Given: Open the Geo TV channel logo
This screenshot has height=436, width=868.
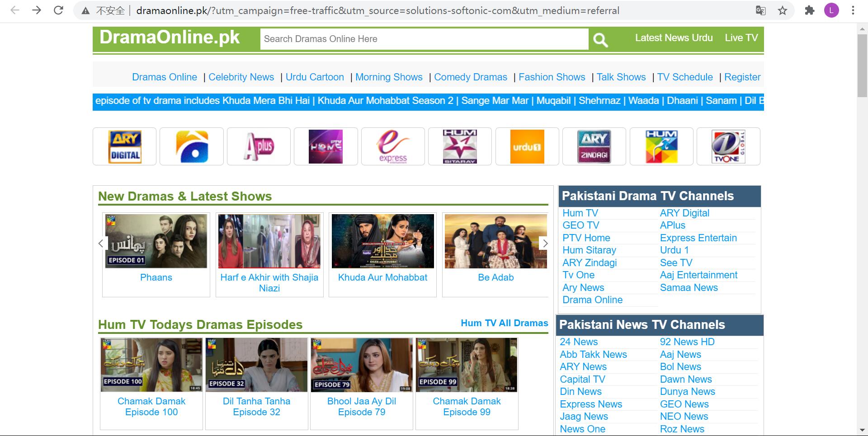Looking at the screenshot, I should (x=191, y=146).
